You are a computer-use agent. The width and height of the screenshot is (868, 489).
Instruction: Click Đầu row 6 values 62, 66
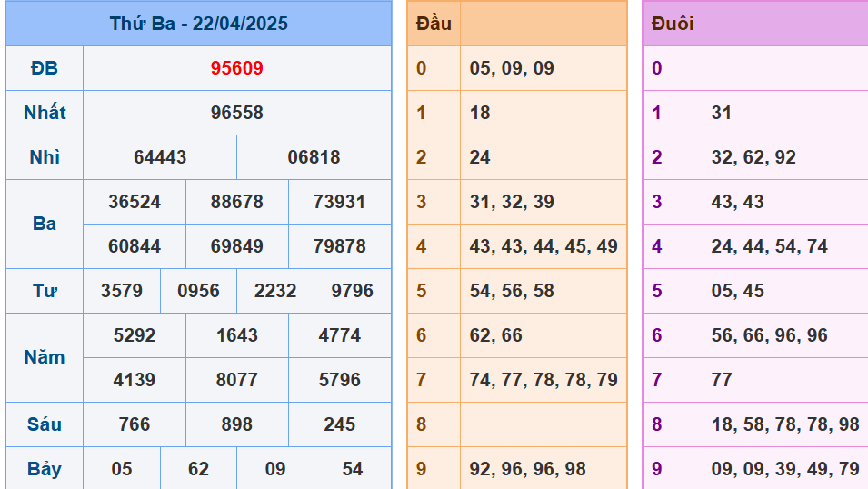coord(496,335)
